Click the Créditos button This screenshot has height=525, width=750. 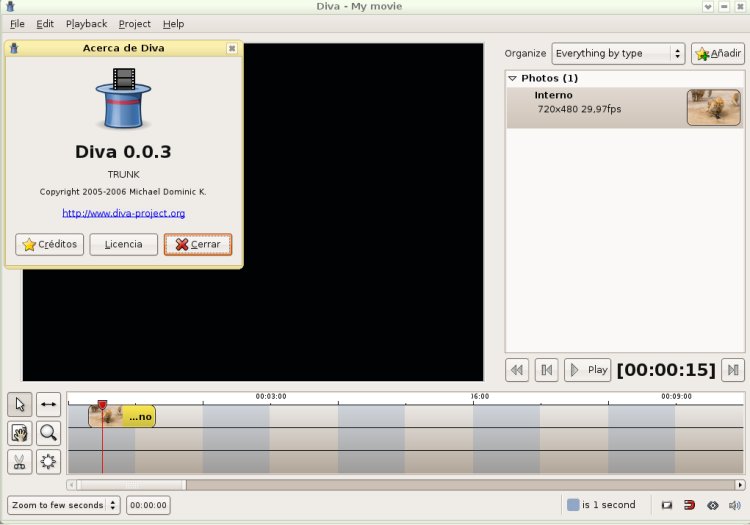(50, 244)
